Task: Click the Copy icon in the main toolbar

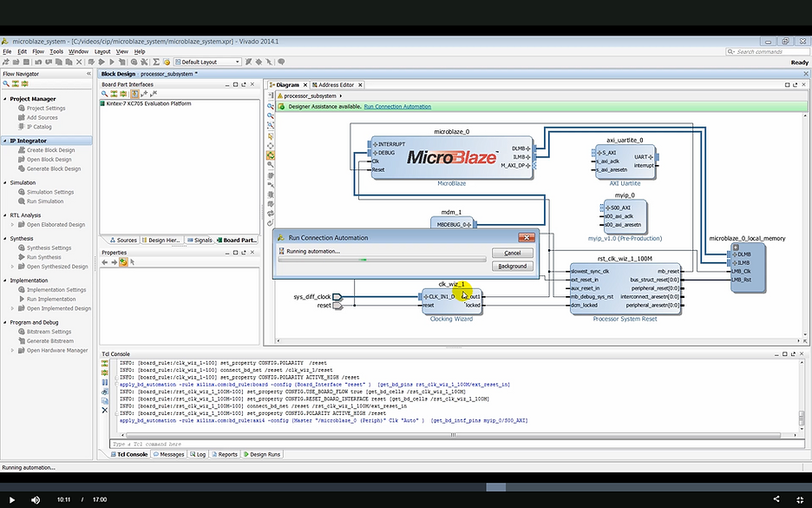Action: [x=58, y=62]
